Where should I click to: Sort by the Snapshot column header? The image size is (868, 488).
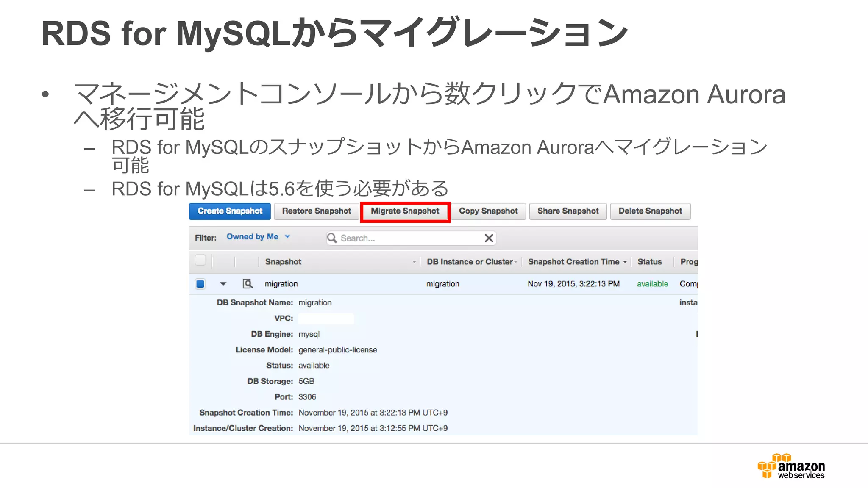(x=283, y=262)
